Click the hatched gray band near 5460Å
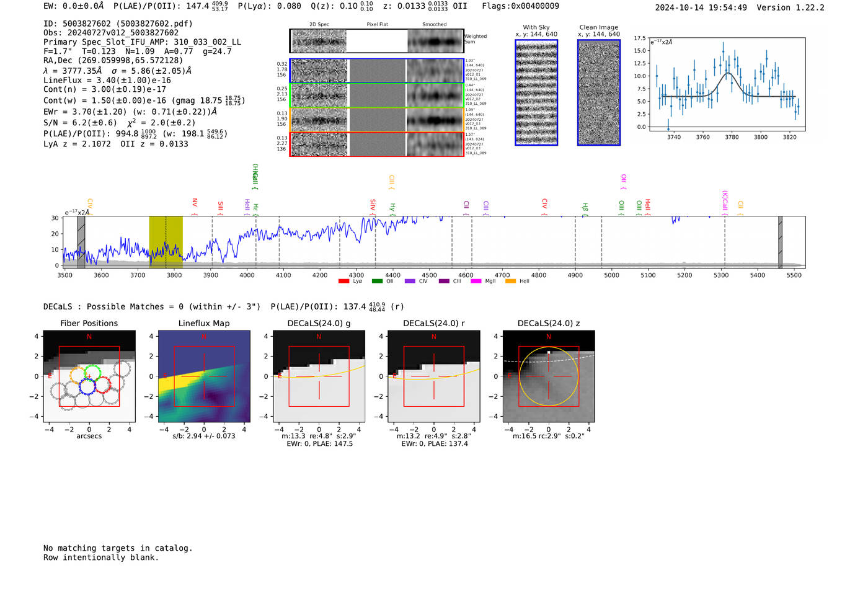Screen dimensions: 868x591 pyautogui.click(x=781, y=242)
